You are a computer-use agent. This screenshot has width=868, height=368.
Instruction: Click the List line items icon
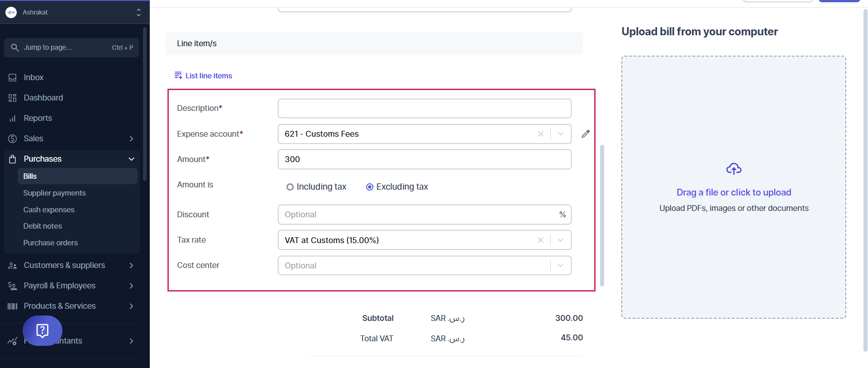coord(178,76)
